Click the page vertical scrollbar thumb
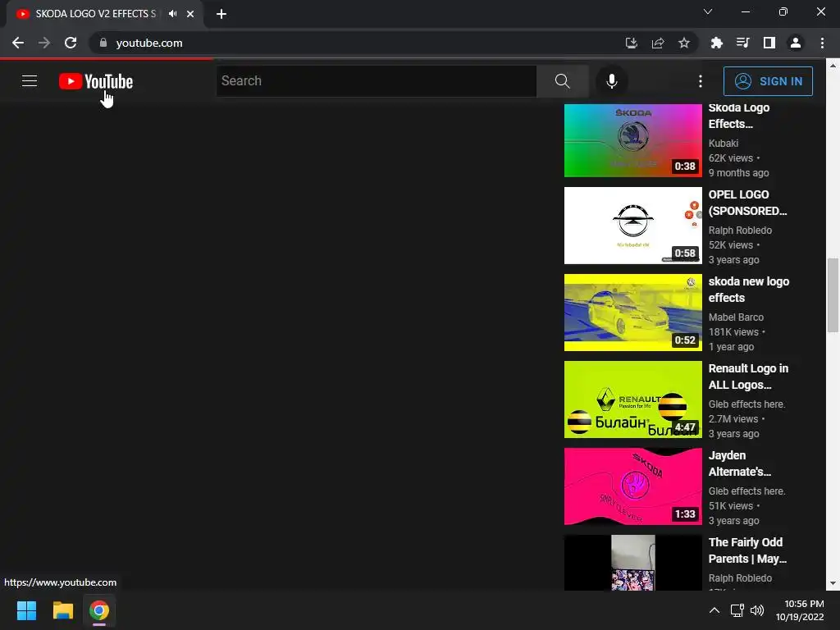 (x=833, y=295)
